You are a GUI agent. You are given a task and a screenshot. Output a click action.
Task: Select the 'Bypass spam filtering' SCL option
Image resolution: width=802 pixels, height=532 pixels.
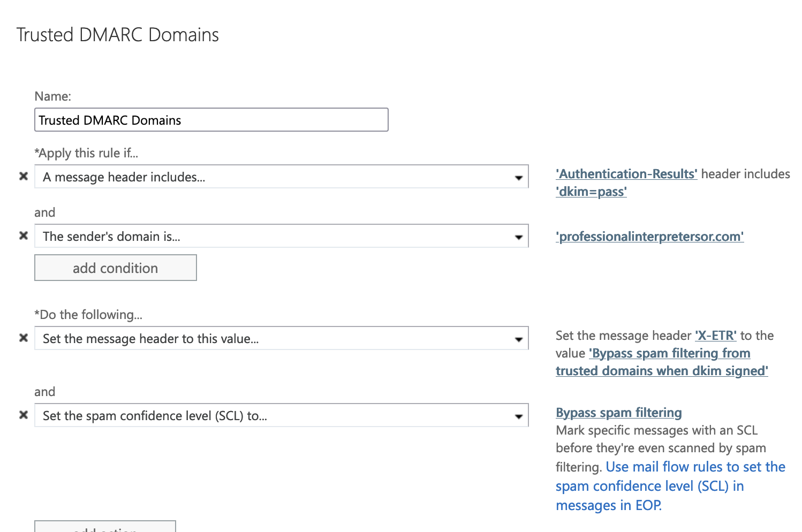click(x=618, y=412)
